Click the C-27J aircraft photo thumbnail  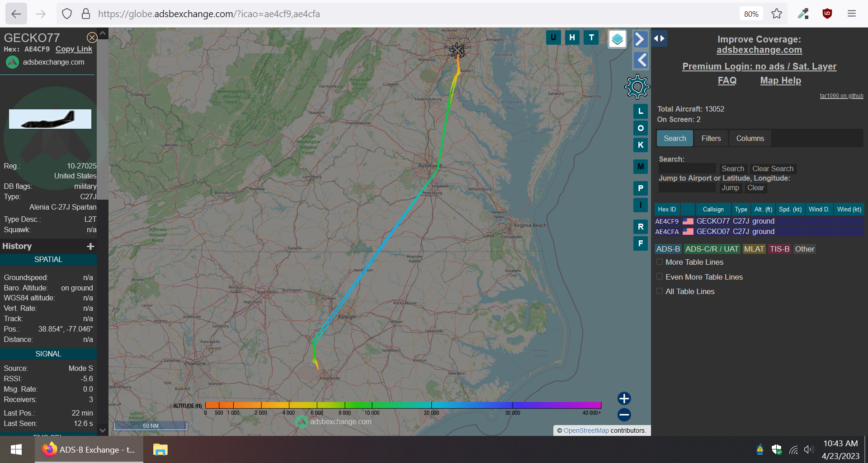point(50,119)
